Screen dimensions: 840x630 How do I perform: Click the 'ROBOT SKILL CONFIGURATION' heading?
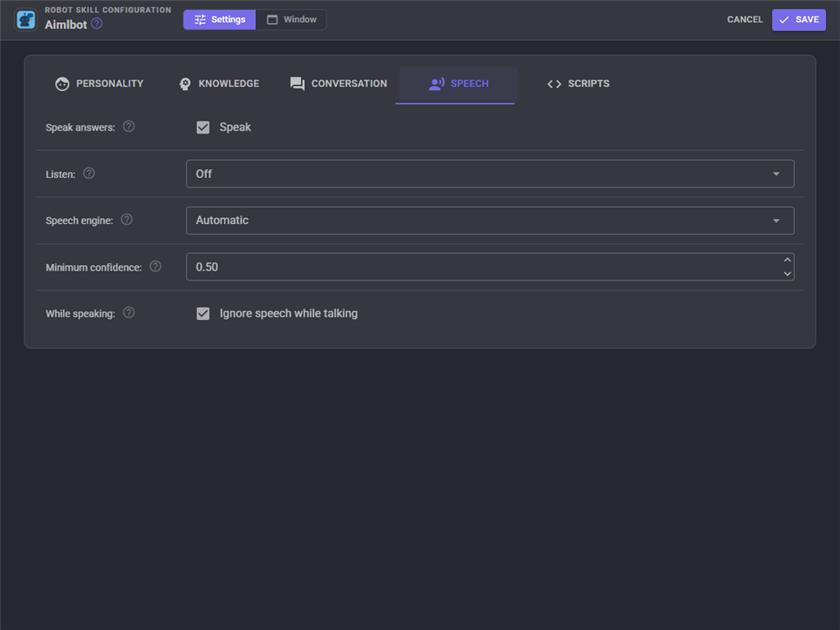tap(107, 10)
